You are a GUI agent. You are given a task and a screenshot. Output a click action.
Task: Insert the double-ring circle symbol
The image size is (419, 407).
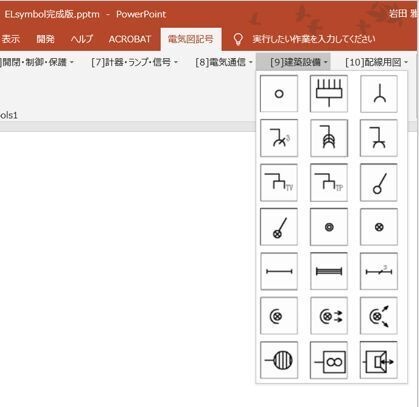point(329,227)
